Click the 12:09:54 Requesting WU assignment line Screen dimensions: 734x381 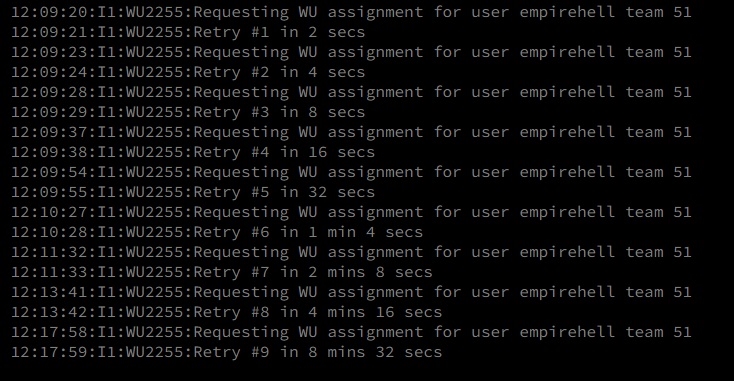[351, 172]
